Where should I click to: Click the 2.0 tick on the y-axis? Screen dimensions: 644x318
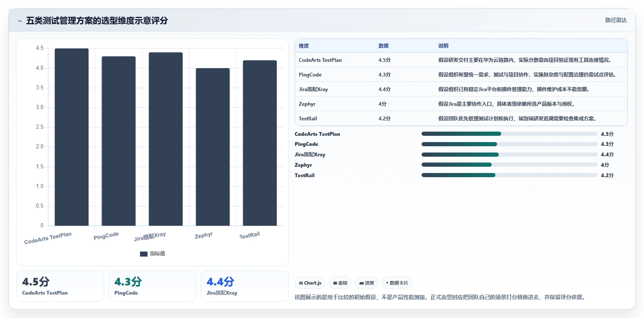(39, 147)
